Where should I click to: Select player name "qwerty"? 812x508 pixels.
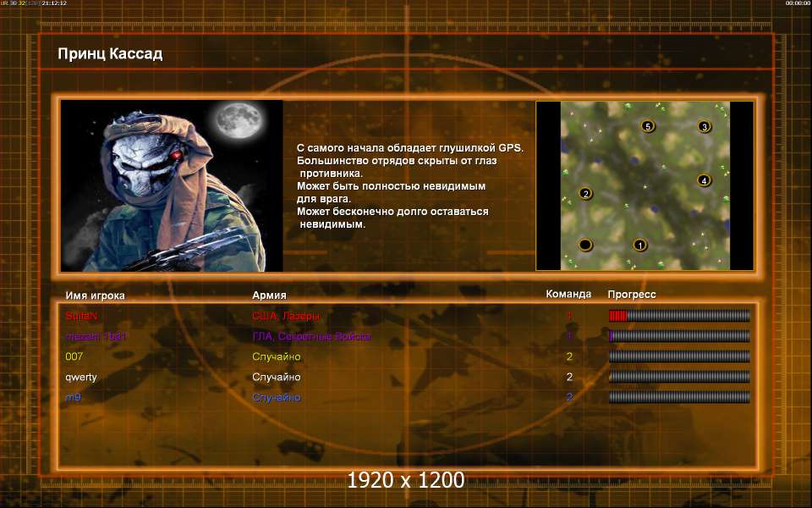[x=81, y=378]
